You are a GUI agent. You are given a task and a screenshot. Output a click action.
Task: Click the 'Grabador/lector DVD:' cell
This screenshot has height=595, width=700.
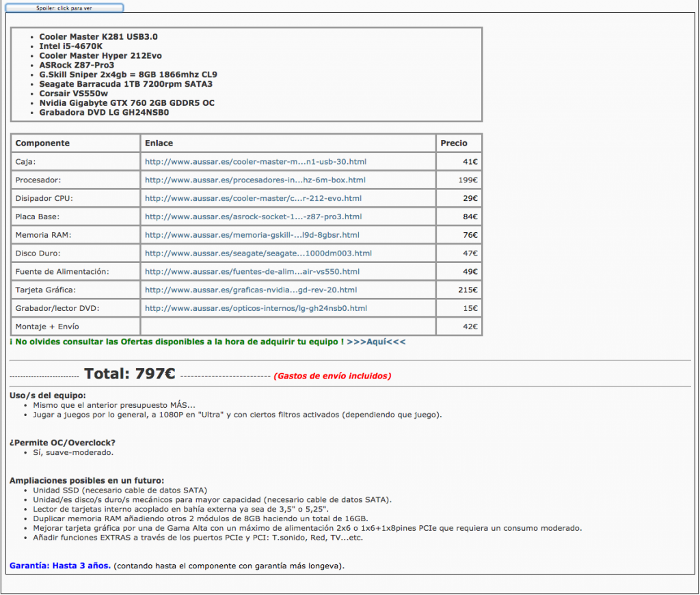tap(75, 308)
